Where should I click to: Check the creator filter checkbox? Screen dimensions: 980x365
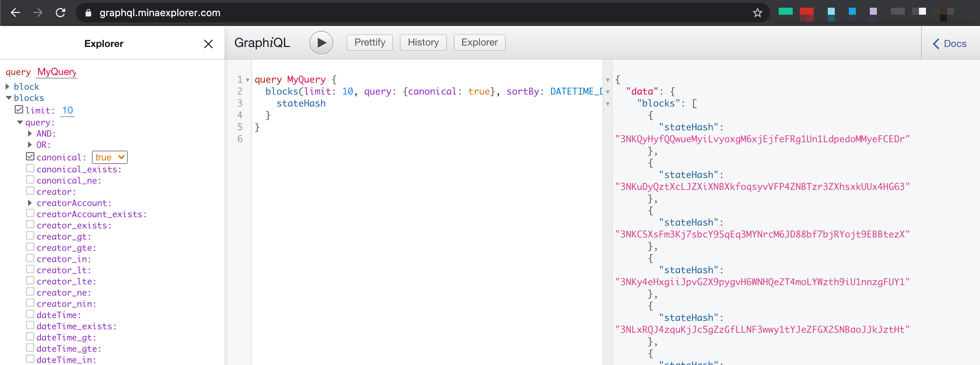tap(31, 191)
